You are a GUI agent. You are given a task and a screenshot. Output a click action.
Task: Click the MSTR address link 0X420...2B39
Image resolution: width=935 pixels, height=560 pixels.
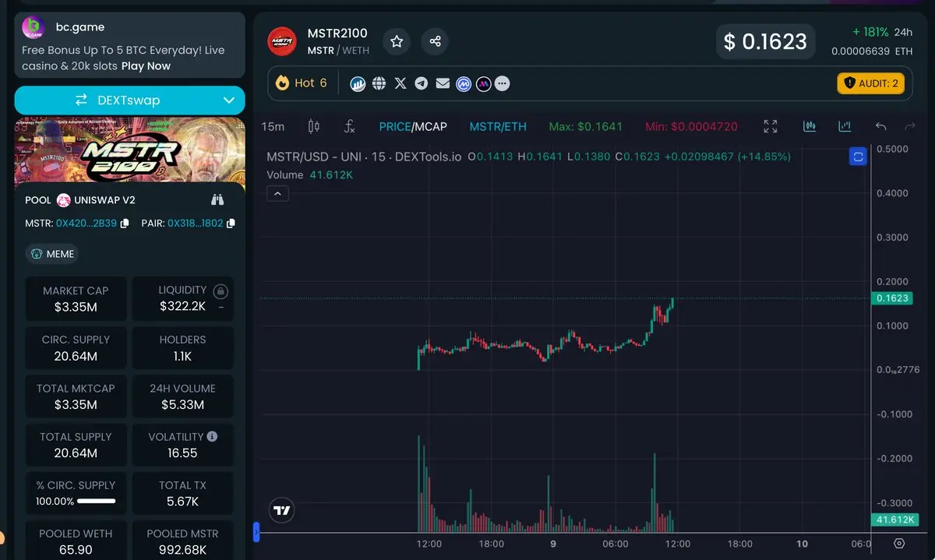[x=86, y=224]
